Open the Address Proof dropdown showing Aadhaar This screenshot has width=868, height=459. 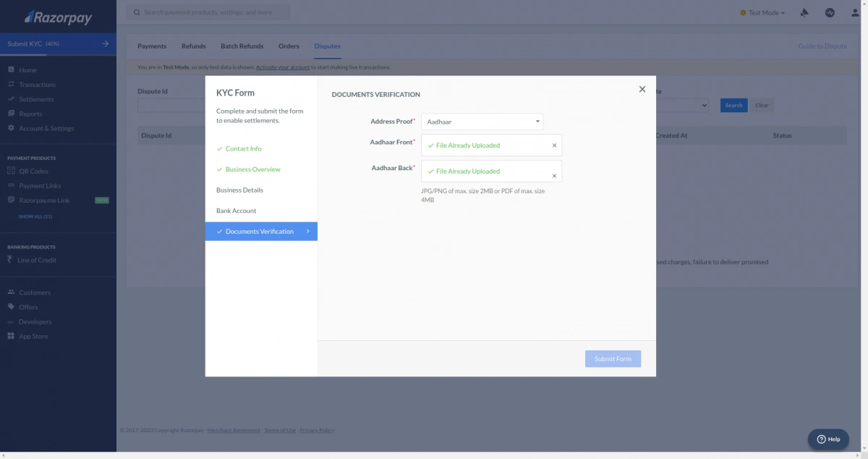pyautogui.click(x=482, y=121)
